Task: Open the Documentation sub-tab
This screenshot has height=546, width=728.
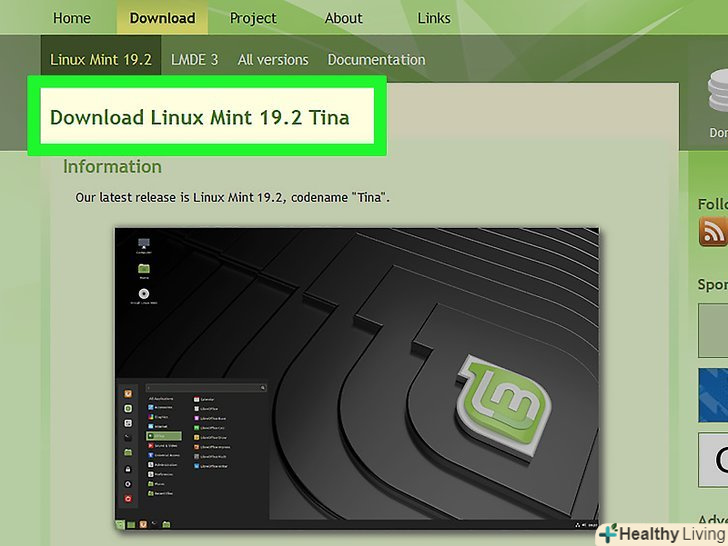Action: [x=376, y=59]
